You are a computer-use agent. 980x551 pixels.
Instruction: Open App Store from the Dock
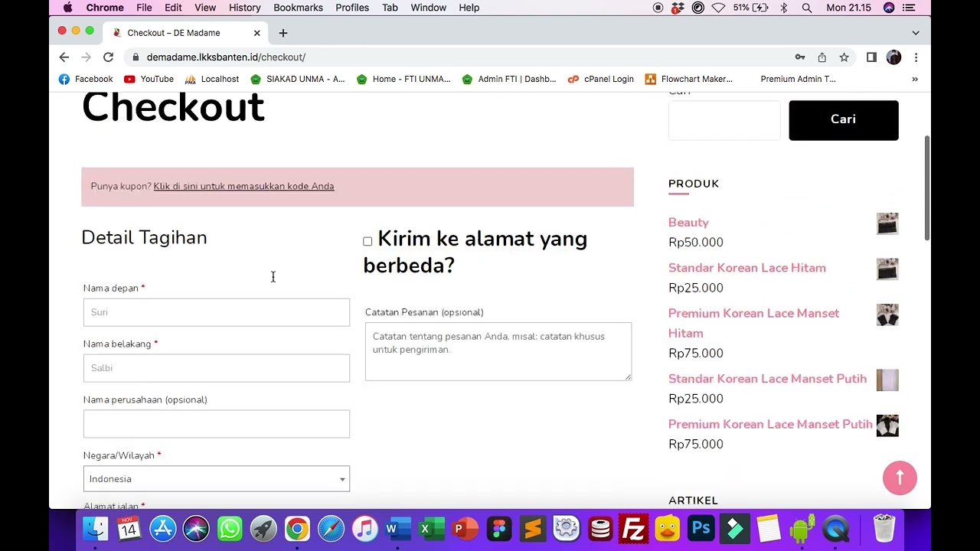pyautogui.click(x=163, y=529)
